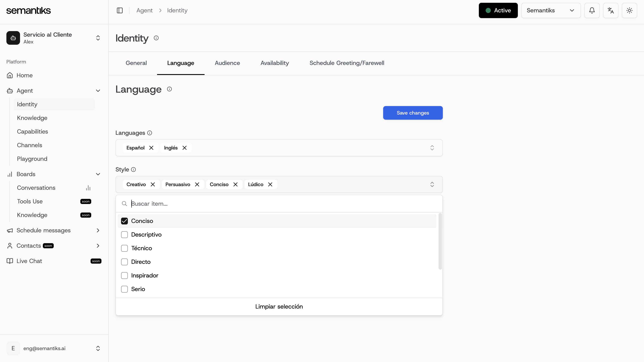Toggle the sidebar panel icon
The width and height of the screenshot is (644, 362).
coord(120,10)
